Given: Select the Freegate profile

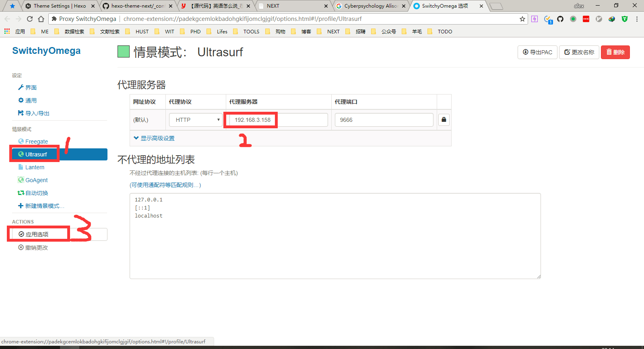Looking at the screenshot, I should [x=33, y=141].
